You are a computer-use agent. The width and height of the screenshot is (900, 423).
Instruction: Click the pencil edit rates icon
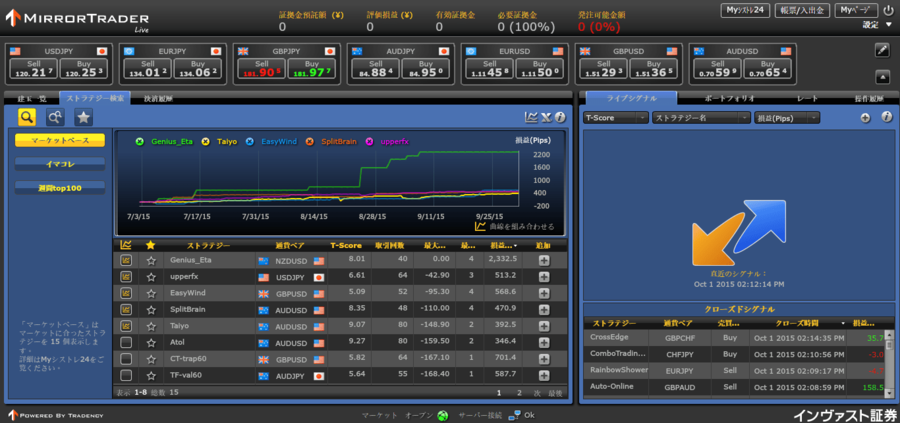pyautogui.click(x=882, y=50)
